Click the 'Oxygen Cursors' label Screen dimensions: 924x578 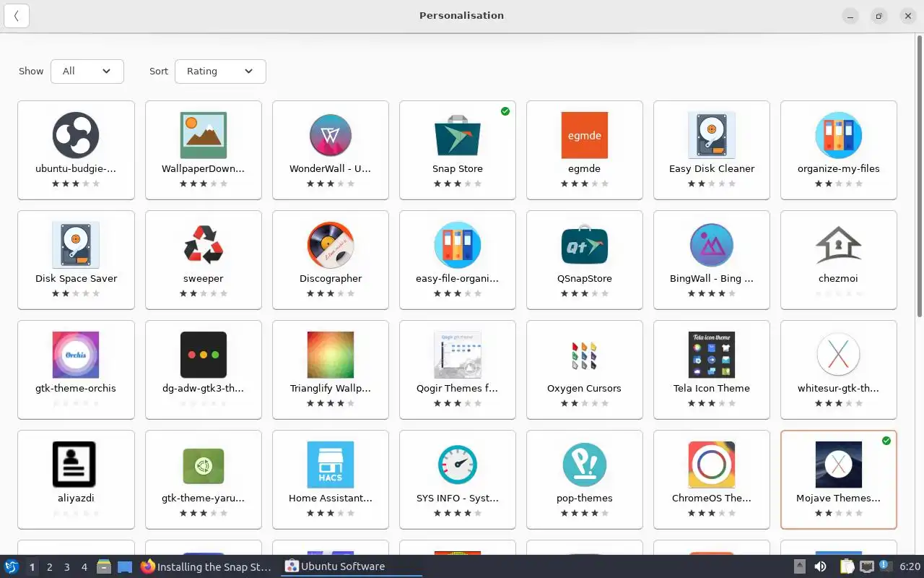coord(585,388)
